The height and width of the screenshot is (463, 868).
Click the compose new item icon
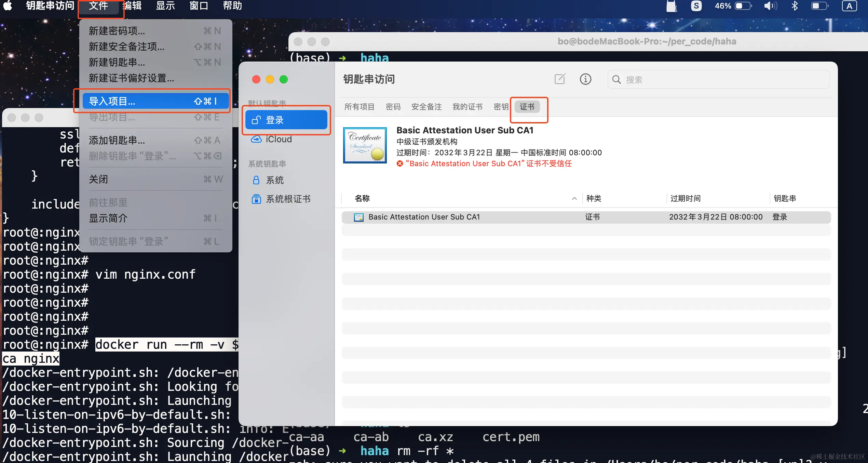point(559,79)
